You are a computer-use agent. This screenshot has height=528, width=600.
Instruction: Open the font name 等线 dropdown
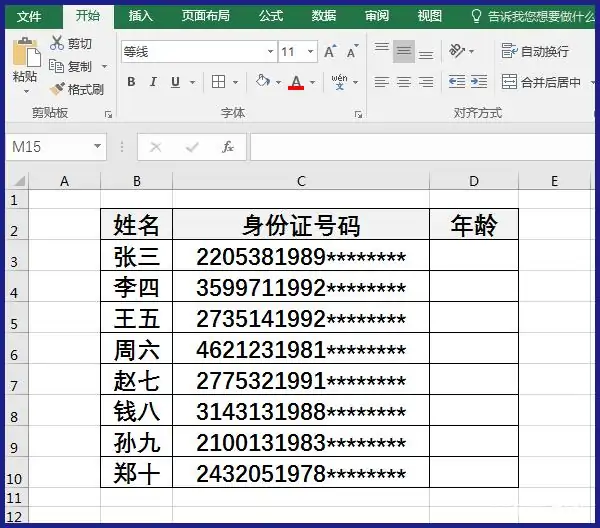(x=271, y=52)
